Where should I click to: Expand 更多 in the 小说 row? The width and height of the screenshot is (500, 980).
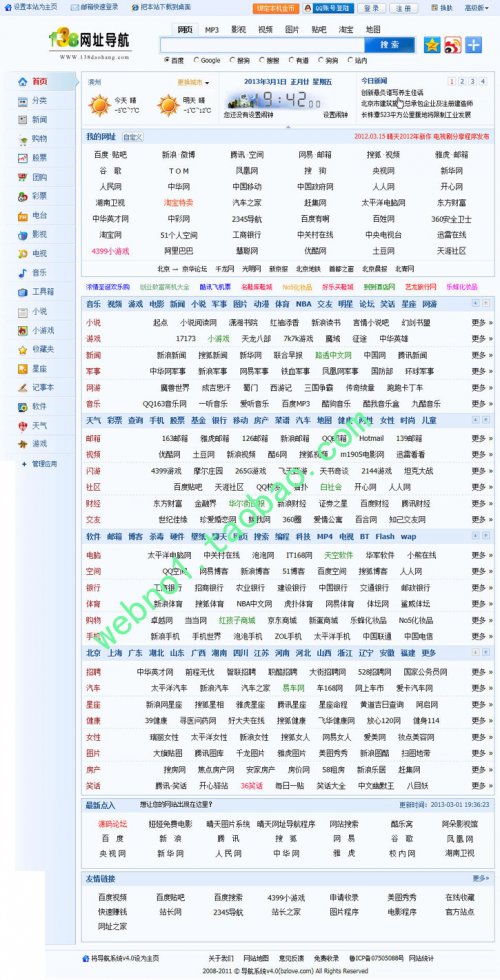pyautogui.click(x=481, y=322)
